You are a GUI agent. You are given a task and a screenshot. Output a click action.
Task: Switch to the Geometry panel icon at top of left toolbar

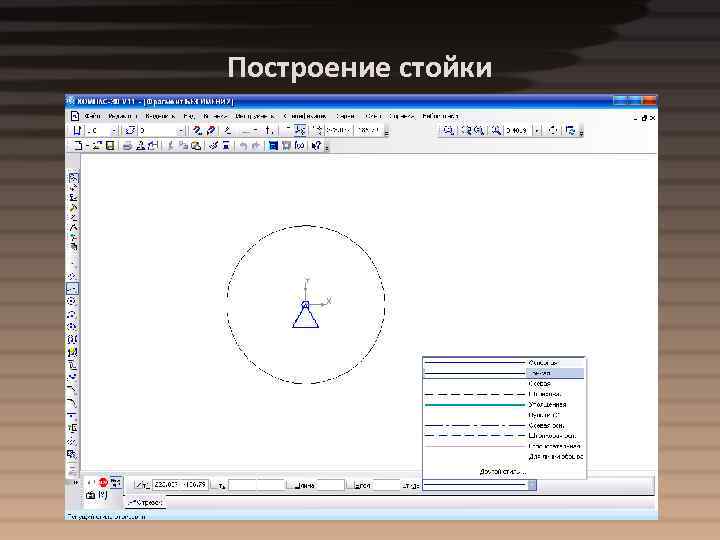click(73, 178)
